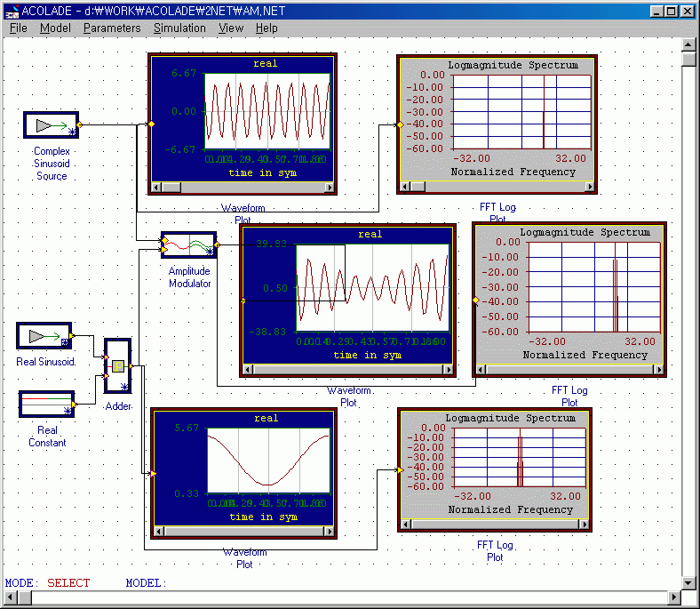Click the 'Real Constant' label
This screenshot has height=609, width=700.
click(47, 437)
